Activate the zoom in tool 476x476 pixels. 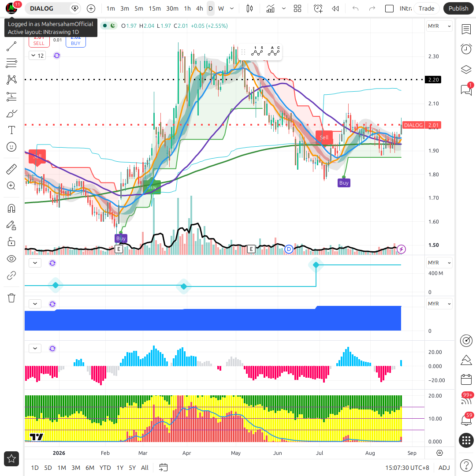click(x=11, y=186)
